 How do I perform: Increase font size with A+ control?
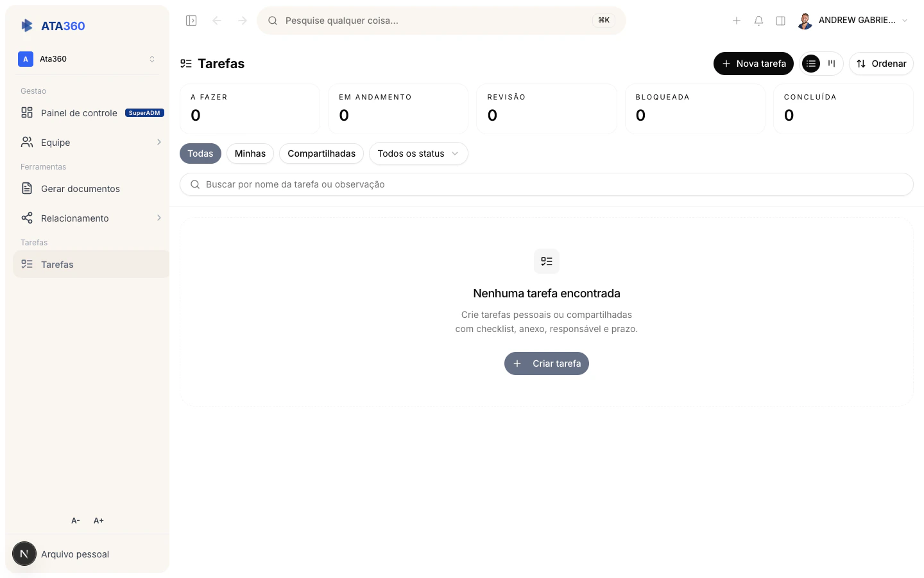pos(98,520)
